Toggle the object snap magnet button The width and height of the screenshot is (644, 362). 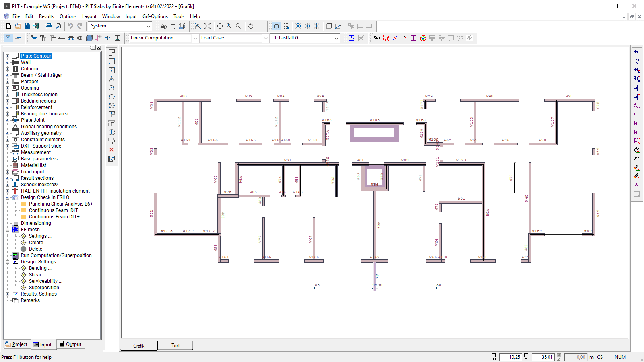point(276,26)
